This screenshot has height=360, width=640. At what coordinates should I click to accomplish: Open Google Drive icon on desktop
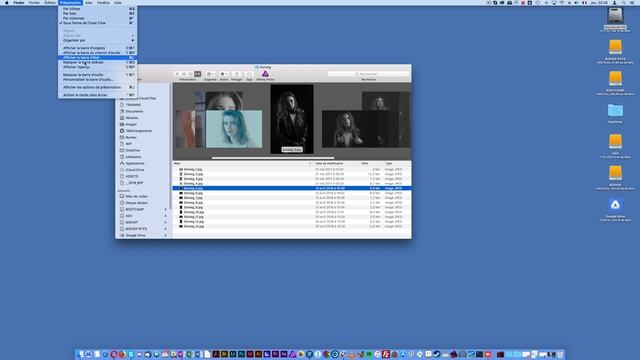coord(615,204)
